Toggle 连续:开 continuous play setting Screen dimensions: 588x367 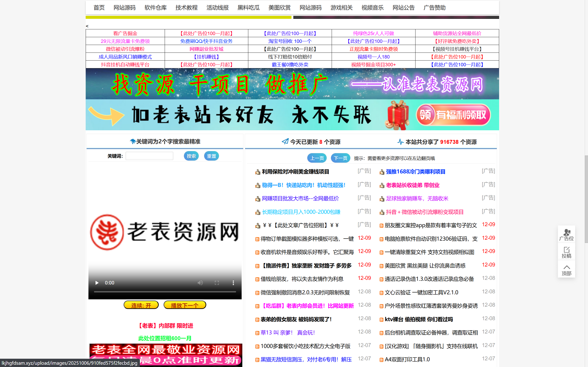(141, 305)
